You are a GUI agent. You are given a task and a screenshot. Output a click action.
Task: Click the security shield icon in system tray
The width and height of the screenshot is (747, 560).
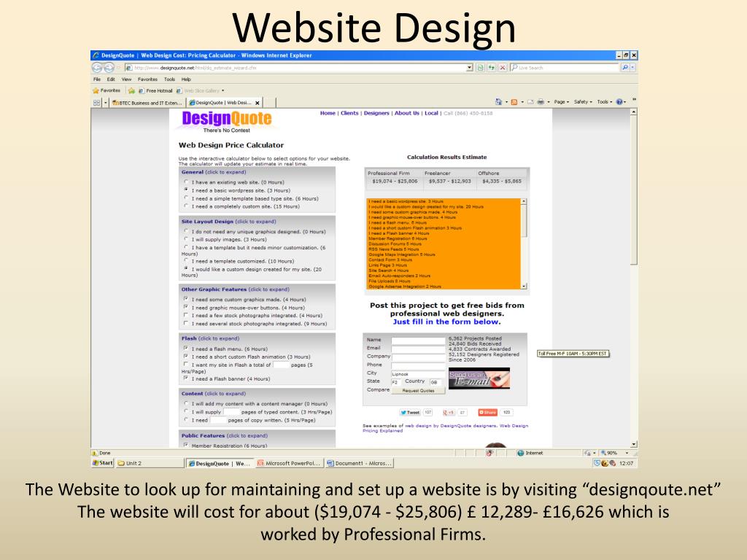coord(597,463)
